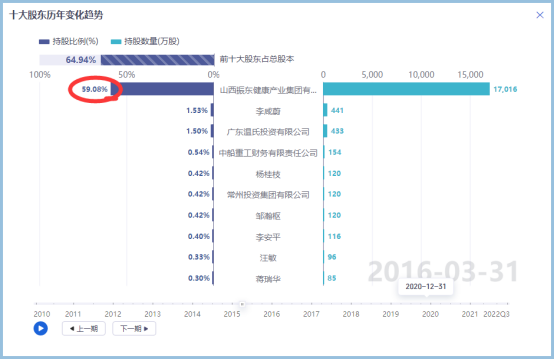Viewport: 554px width, 360px height.
Task: Toggle the 持股比例(%) legend item
Action: coord(69,41)
